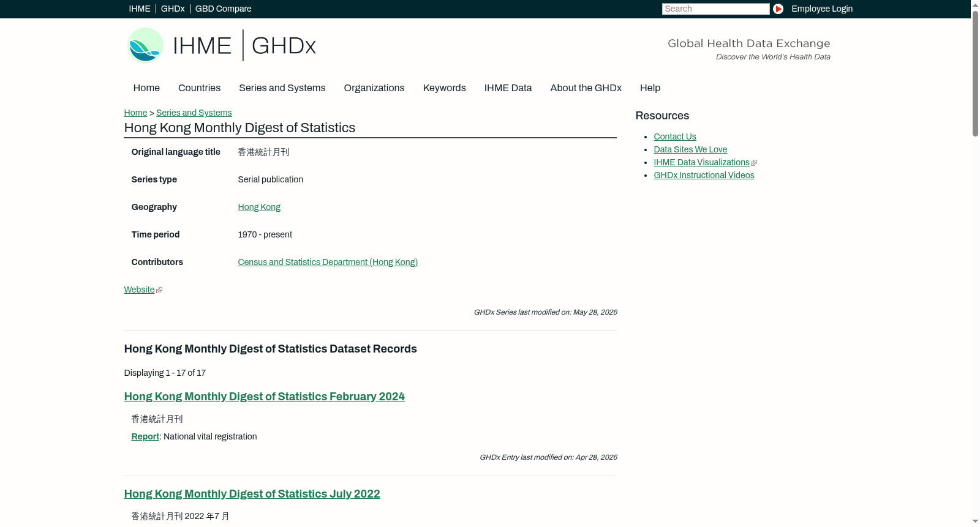
Task: Click the GHDx wordmark in header
Action: coord(284,46)
